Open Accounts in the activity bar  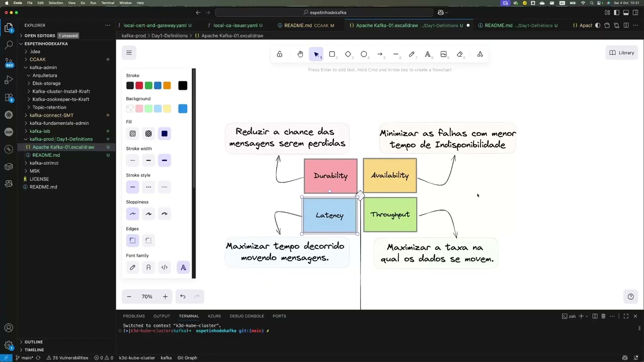pos(9,328)
